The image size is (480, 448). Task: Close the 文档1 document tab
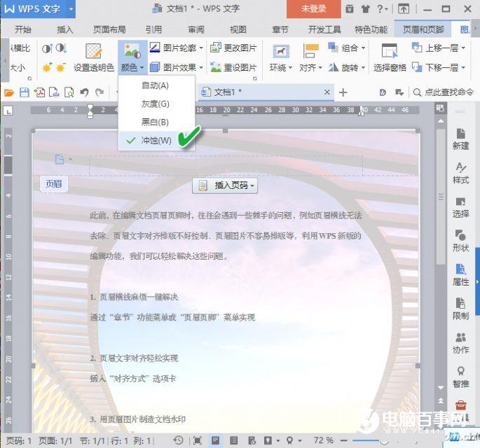point(327,92)
